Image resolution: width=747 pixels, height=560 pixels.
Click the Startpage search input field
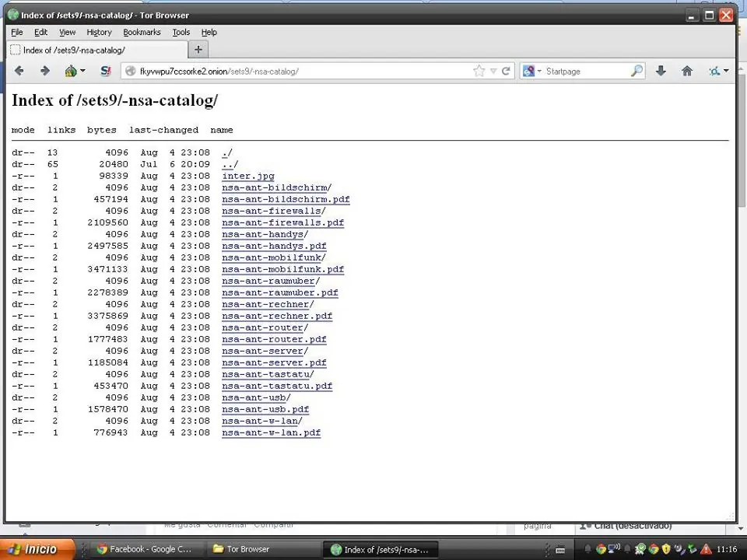(x=587, y=71)
